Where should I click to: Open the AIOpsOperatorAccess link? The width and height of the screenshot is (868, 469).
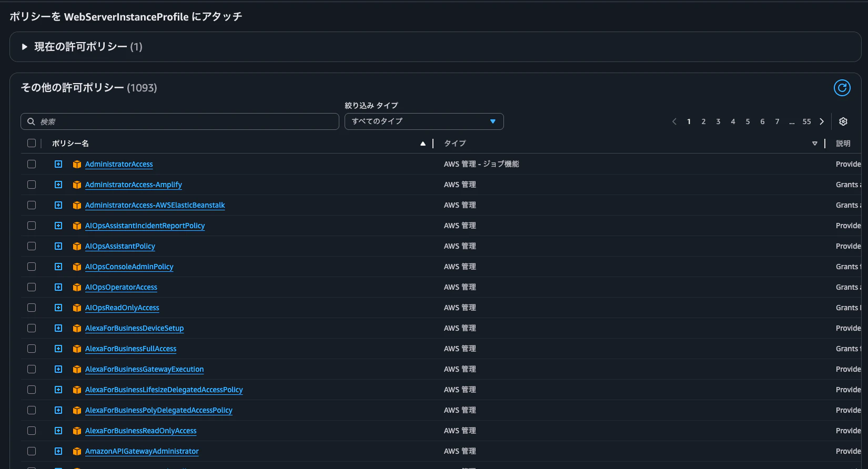pyautogui.click(x=121, y=287)
